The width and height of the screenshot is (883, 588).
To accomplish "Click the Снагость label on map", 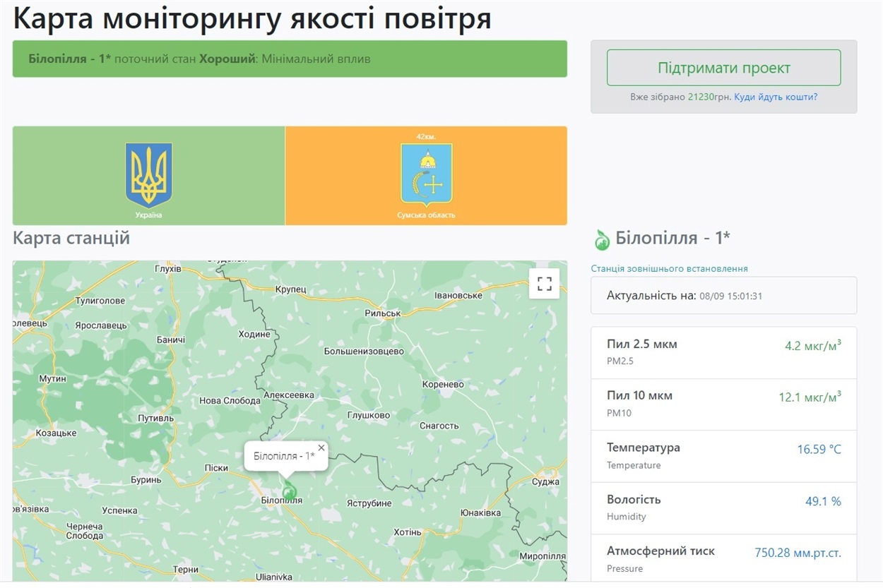I will 439,426.
